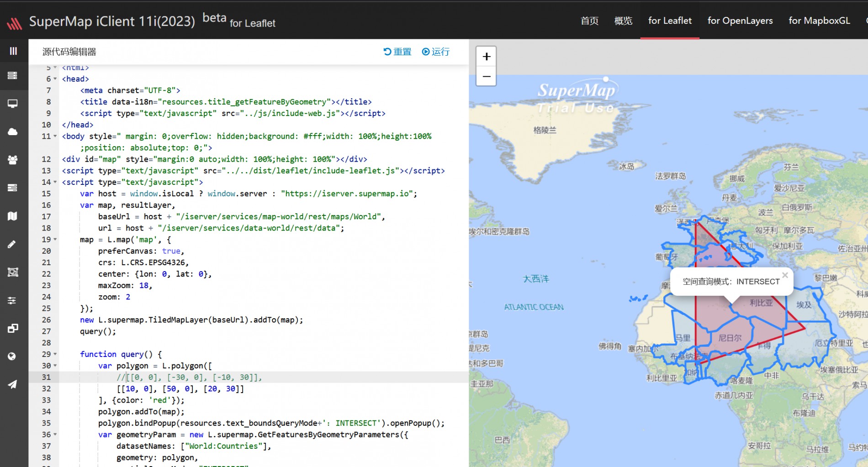Click the 尼日尔 label on map

pos(730,338)
